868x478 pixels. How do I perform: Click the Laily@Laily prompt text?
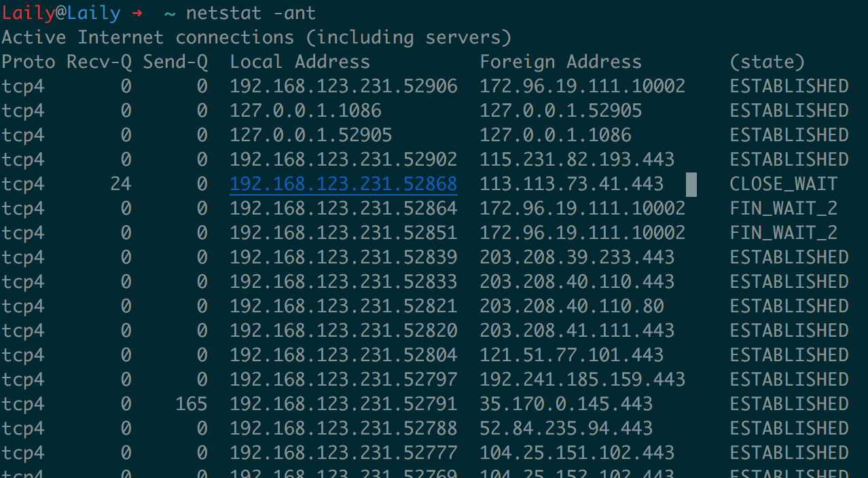click(61, 13)
